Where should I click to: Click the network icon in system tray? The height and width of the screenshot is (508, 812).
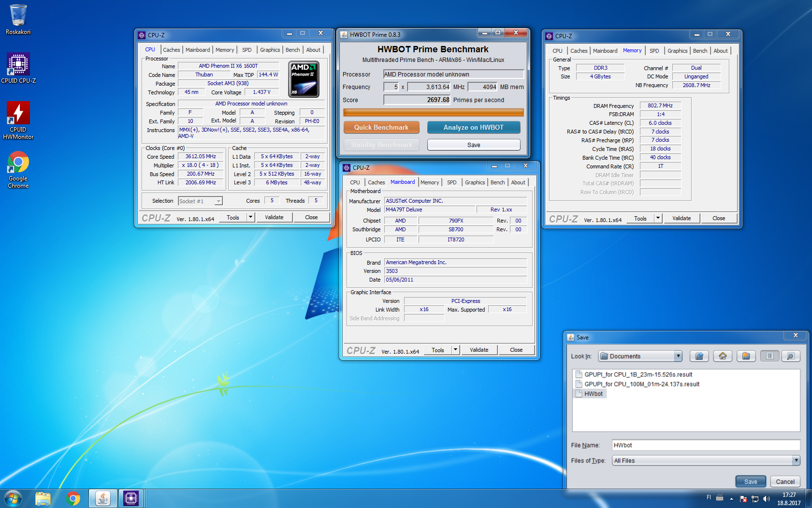[x=755, y=499]
